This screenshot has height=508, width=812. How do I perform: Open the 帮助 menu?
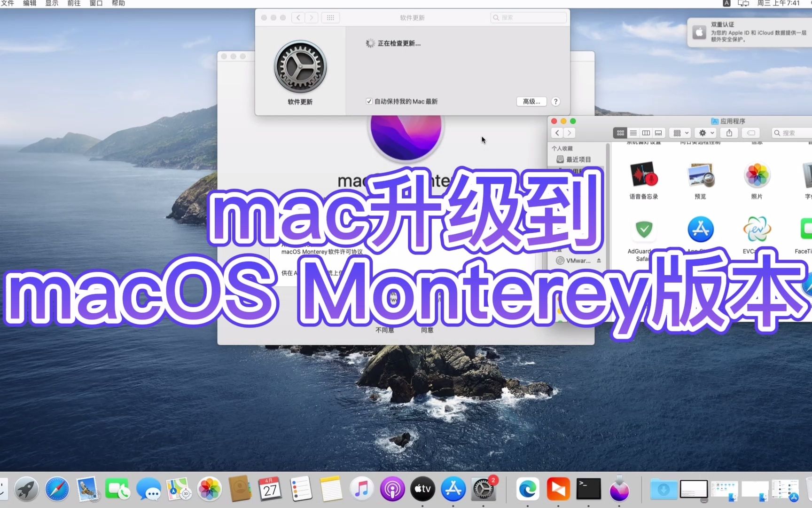click(x=118, y=3)
